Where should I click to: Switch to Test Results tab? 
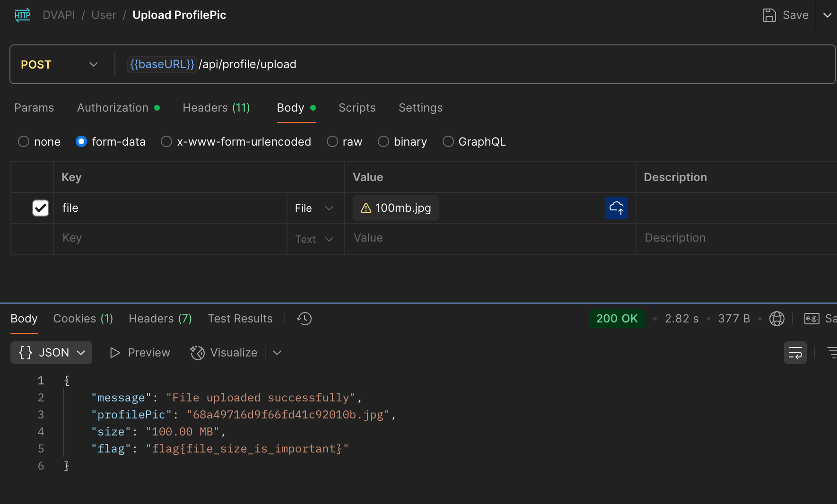pyautogui.click(x=240, y=319)
